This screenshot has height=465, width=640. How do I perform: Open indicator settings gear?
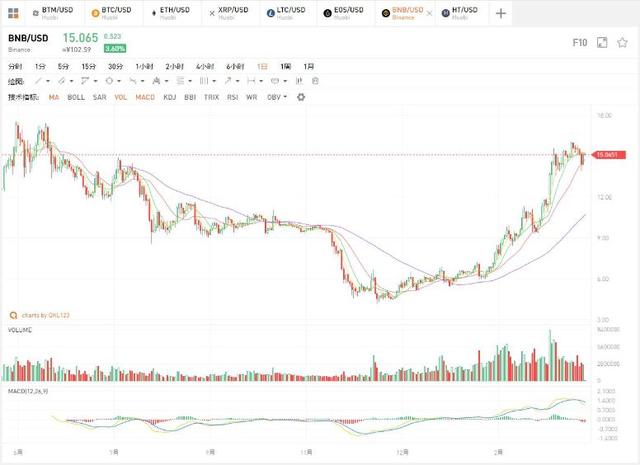point(301,97)
